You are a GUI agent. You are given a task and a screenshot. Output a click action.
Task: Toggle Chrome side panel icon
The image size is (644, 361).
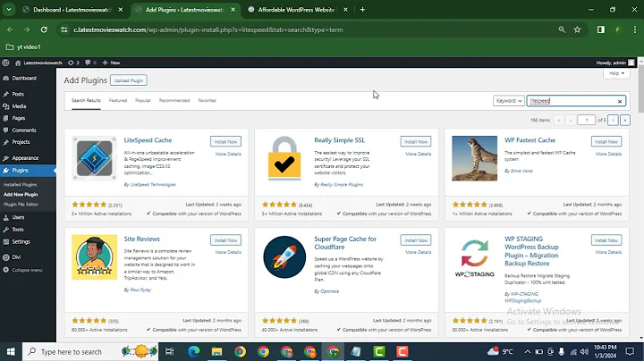(600, 29)
